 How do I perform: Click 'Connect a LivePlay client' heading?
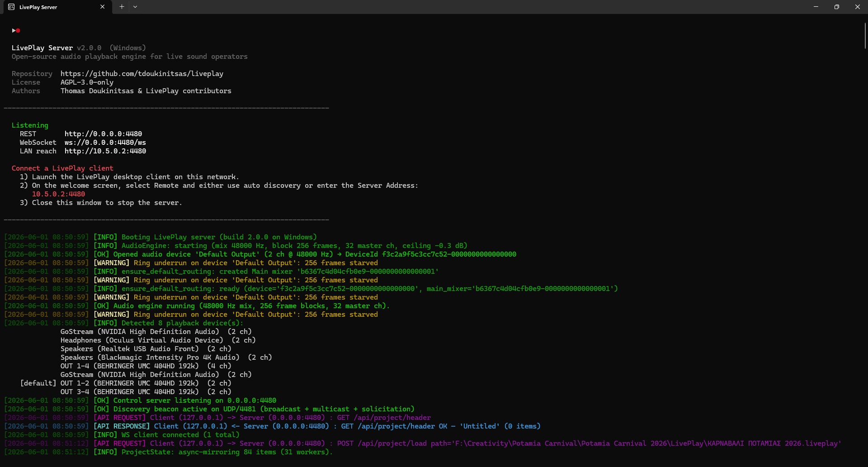click(x=62, y=168)
